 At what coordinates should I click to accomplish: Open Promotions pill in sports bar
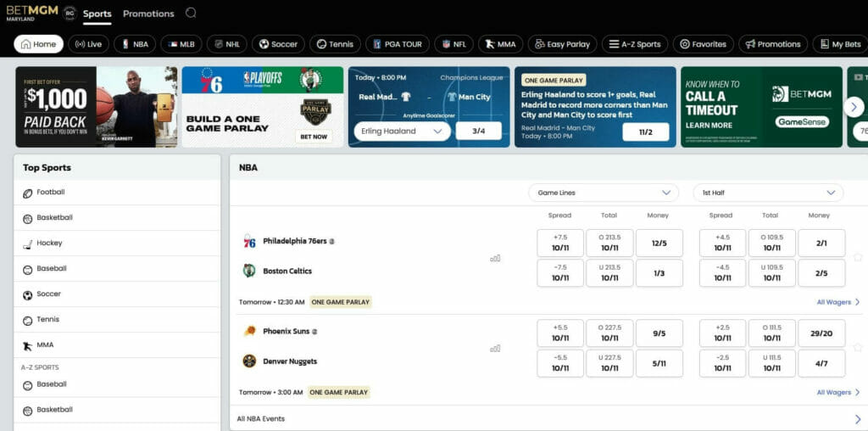pos(773,44)
